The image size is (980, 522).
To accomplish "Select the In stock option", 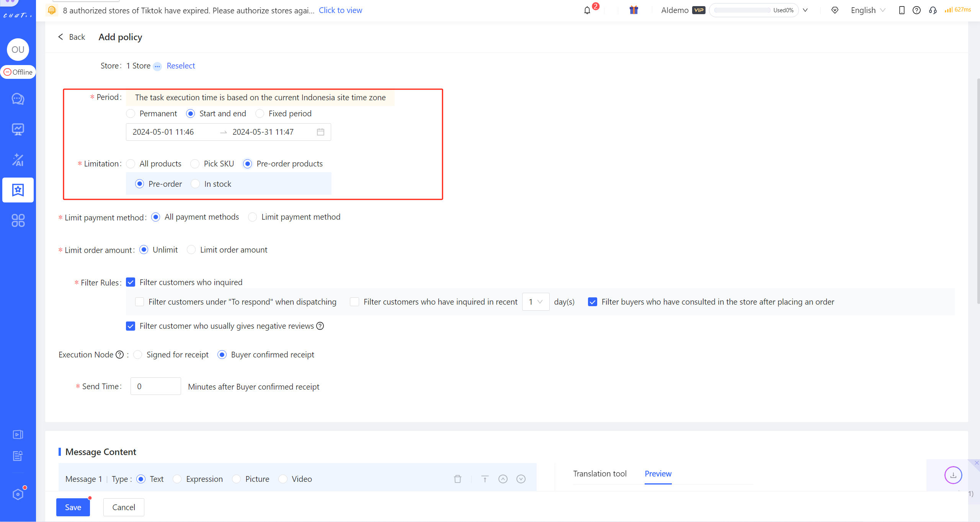I will [x=195, y=184].
